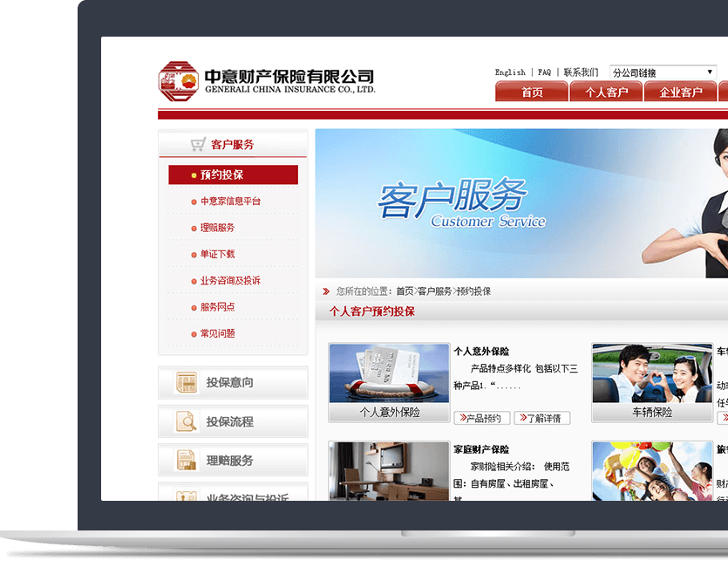
Task: Select 预约投保 in the sidebar menu
Action: click(x=233, y=175)
